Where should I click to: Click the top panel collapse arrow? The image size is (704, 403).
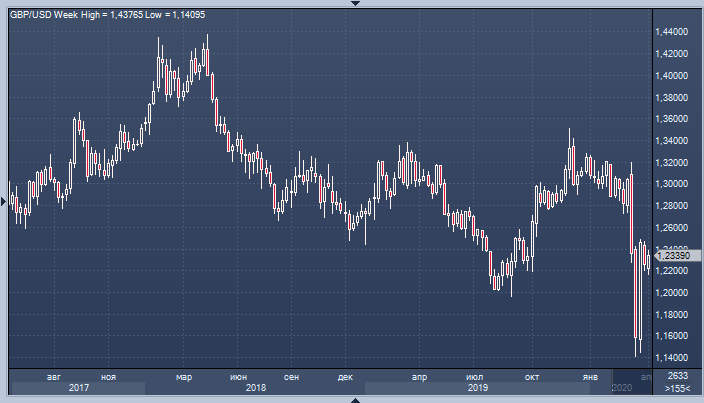(352, 4)
